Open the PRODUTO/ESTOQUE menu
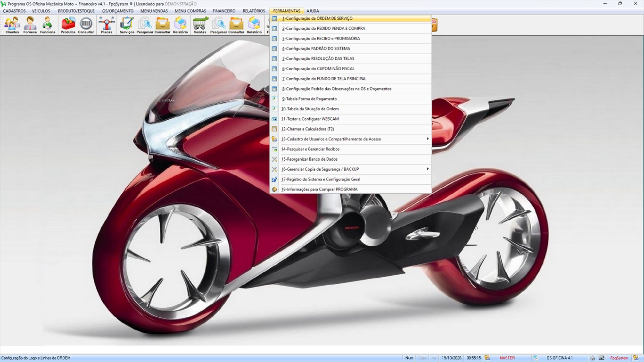 [76, 11]
